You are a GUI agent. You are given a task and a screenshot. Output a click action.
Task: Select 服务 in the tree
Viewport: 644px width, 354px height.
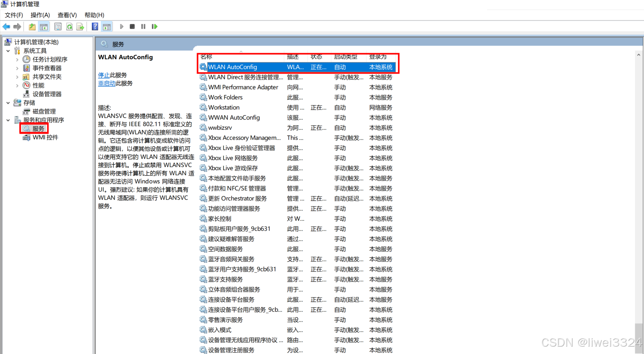coord(38,129)
